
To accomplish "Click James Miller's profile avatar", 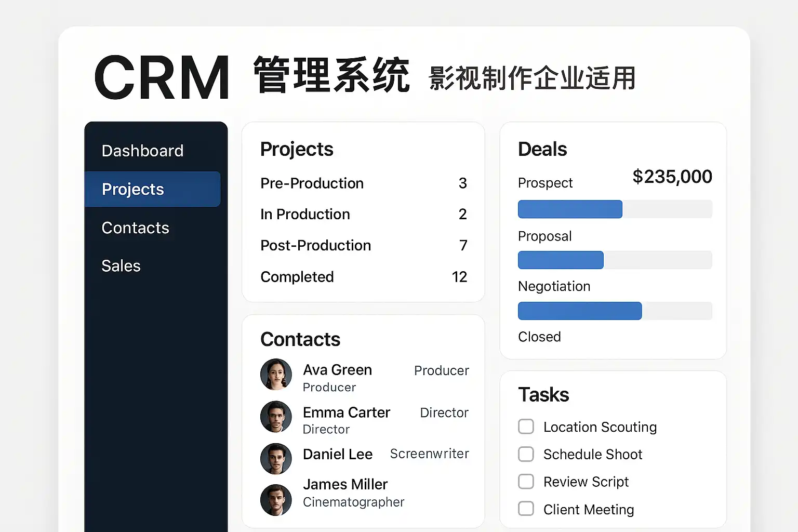I will click(x=276, y=500).
